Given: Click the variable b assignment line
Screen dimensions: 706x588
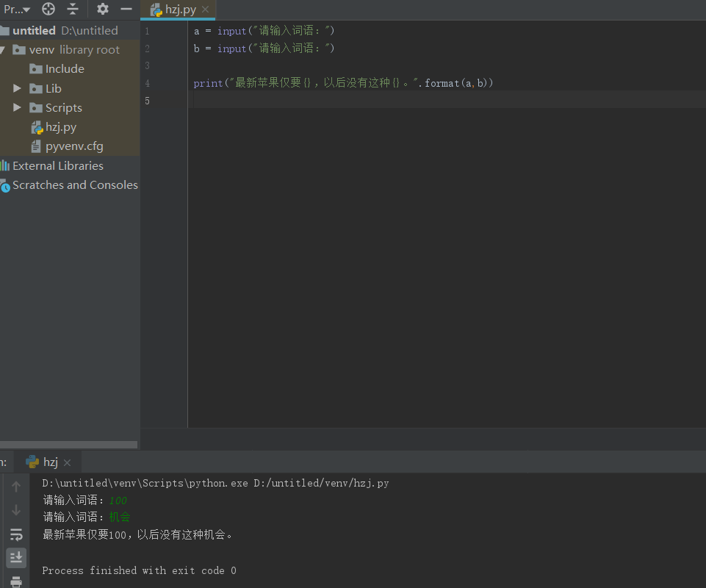Looking at the screenshot, I should click(x=264, y=49).
